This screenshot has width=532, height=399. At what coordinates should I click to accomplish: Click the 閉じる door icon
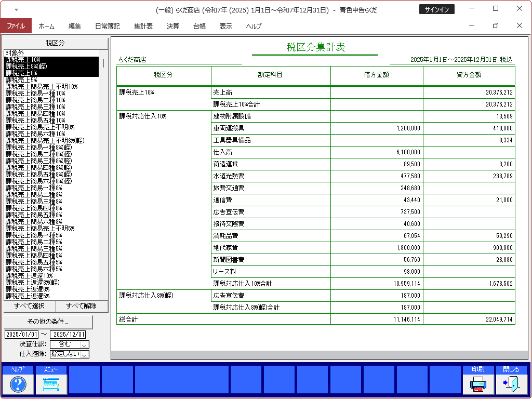[x=511, y=384]
